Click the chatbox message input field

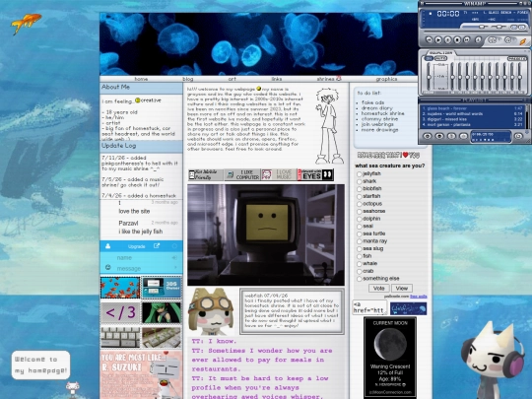(143, 268)
